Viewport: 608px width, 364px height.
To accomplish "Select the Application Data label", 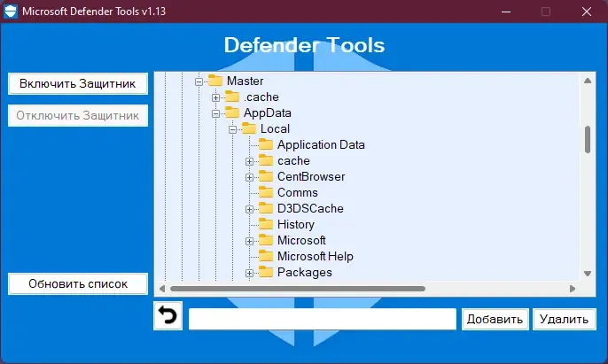I will tap(321, 144).
